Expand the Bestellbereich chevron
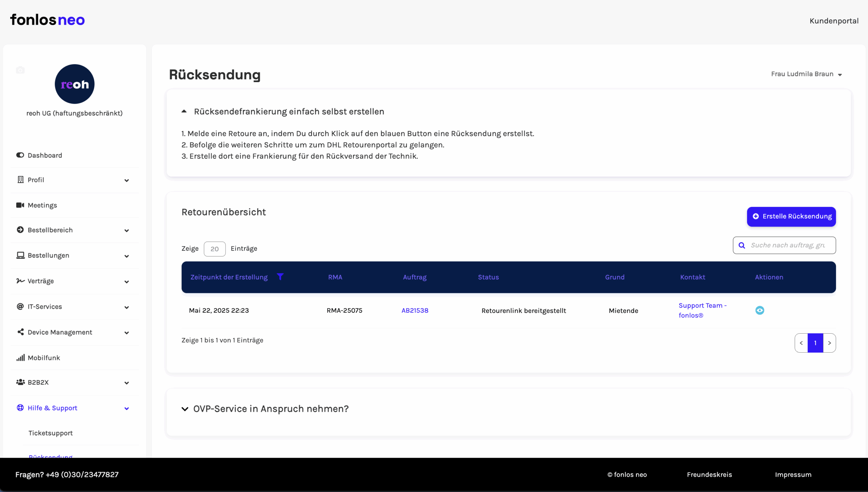Screen dimensions: 868x492 click(126, 231)
